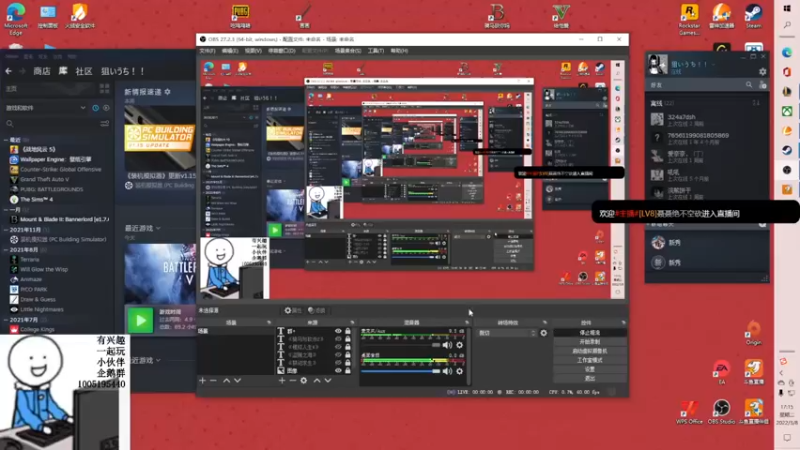This screenshot has height=450, width=800.
Task: Toggle visibility of 《模拟人生4》 source
Action: [338, 347]
